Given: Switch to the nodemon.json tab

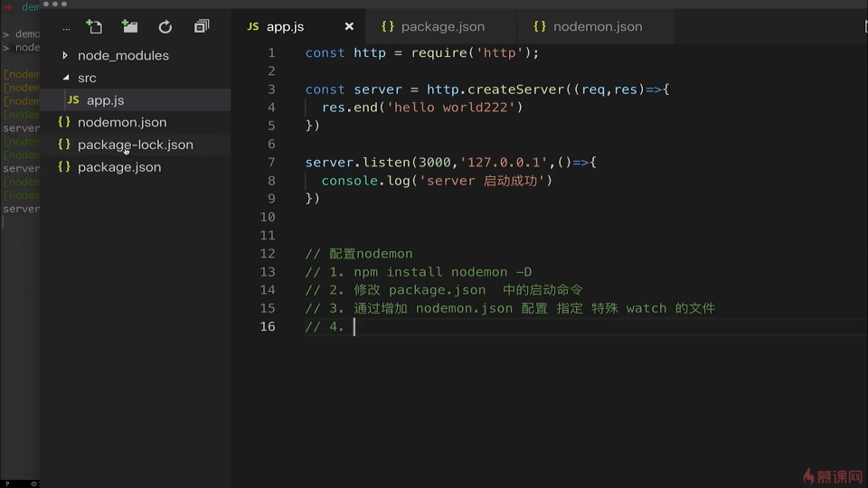Looking at the screenshot, I should coord(597,27).
